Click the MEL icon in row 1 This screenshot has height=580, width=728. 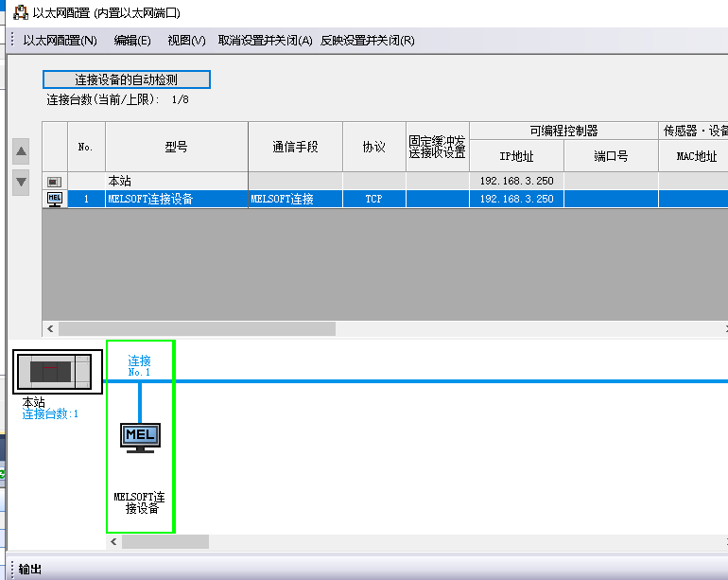tap(55, 199)
